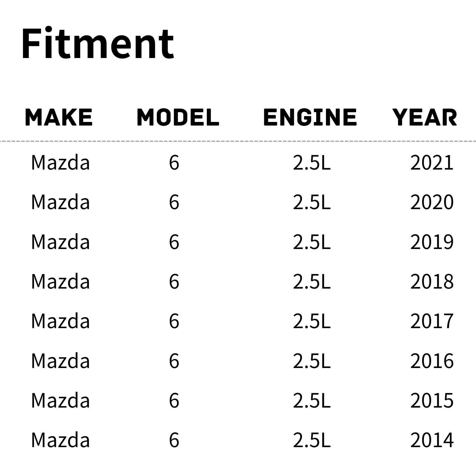Select the 2020 year cell
This screenshot has width=476, height=476.
click(x=432, y=202)
